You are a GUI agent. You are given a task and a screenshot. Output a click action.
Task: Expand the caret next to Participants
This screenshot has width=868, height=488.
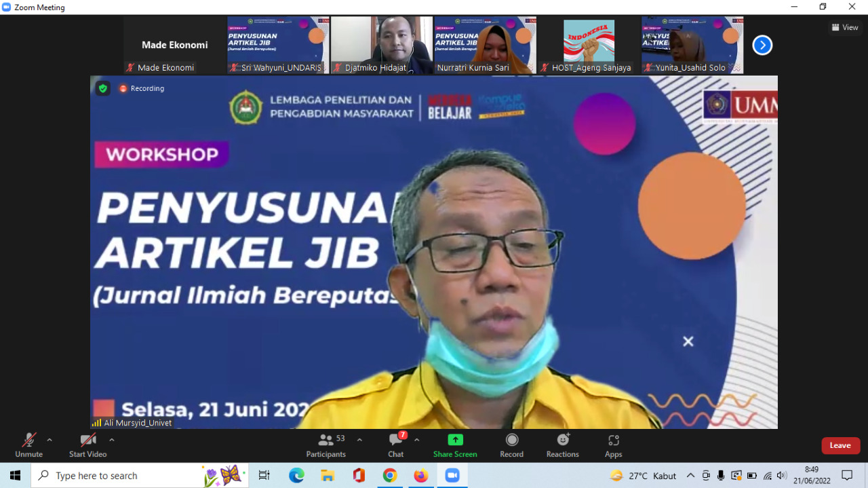pos(359,440)
